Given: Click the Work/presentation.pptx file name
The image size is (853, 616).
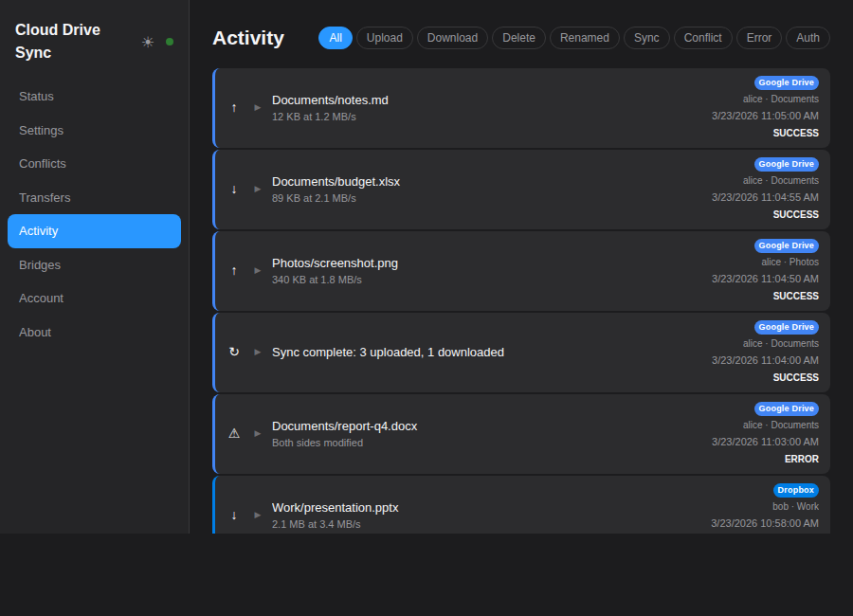Looking at the screenshot, I should point(336,508).
